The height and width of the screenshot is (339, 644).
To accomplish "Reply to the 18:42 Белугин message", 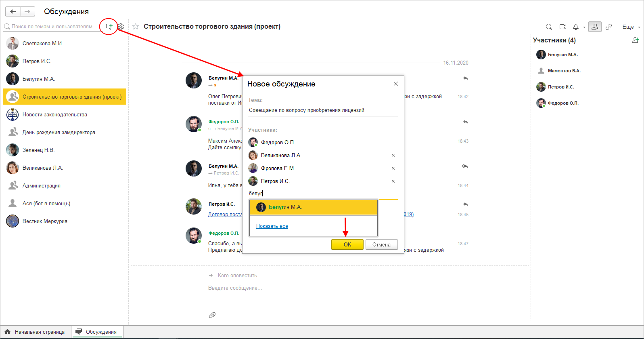I will (x=466, y=78).
